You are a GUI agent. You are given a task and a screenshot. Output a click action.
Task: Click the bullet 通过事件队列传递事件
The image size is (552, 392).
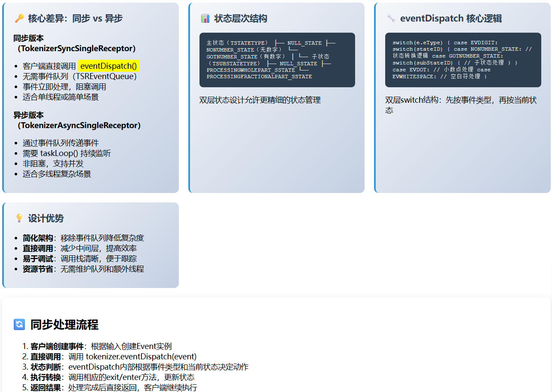(x=61, y=143)
